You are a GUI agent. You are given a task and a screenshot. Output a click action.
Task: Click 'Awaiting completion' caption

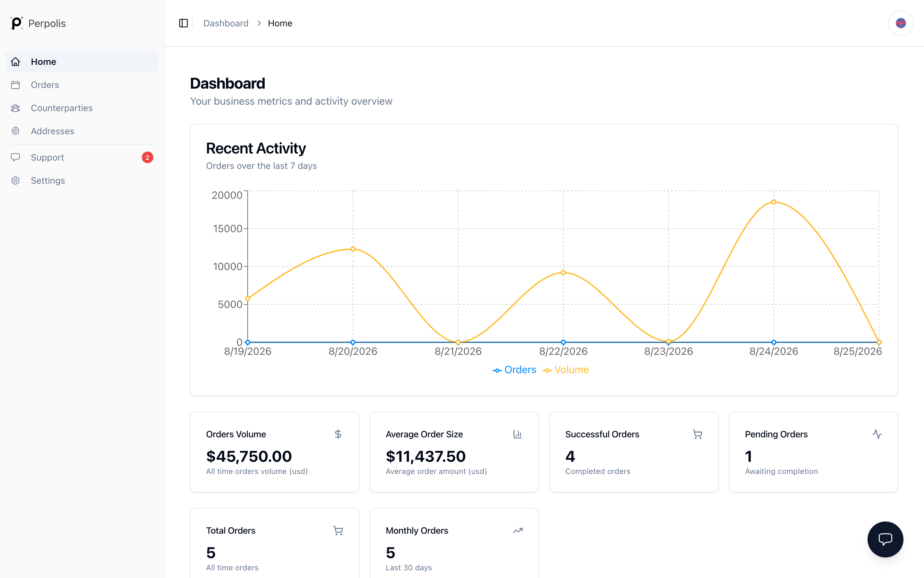pos(781,471)
